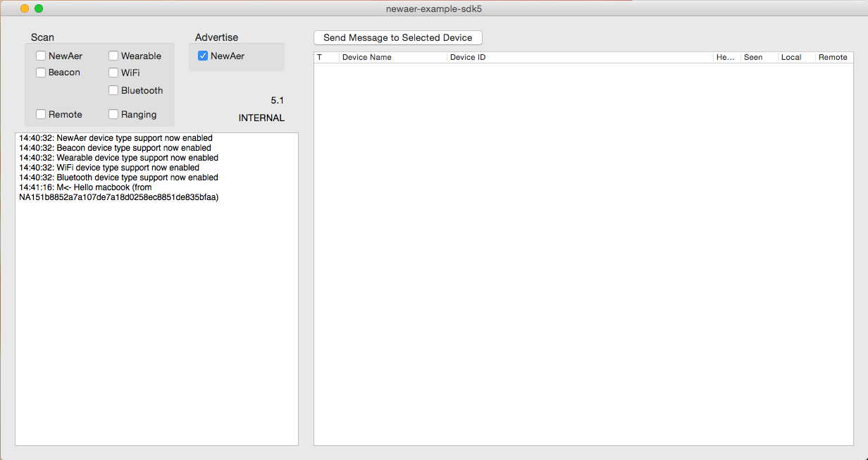Uncheck NewAer under Advertise
868x460 pixels.
(x=203, y=56)
